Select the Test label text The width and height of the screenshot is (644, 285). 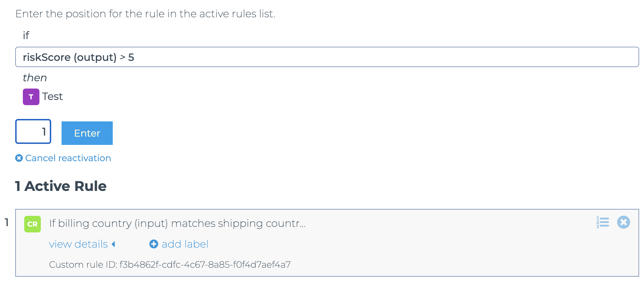(x=53, y=96)
